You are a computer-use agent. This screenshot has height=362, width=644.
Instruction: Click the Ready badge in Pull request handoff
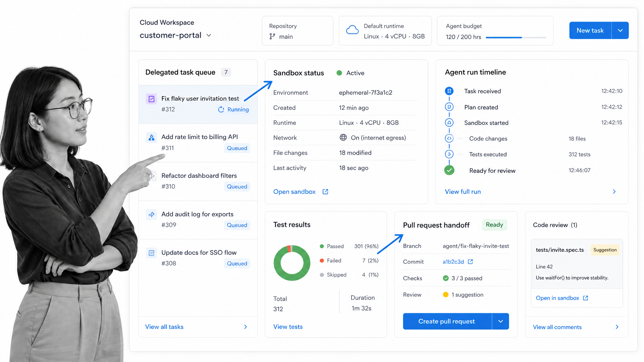click(x=494, y=225)
